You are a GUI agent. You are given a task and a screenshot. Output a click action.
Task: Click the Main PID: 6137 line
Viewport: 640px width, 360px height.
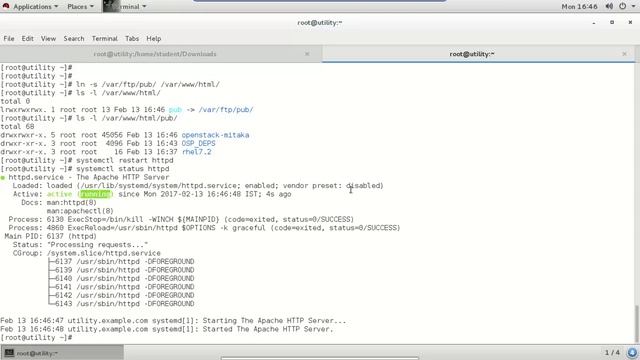tap(51, 236)
